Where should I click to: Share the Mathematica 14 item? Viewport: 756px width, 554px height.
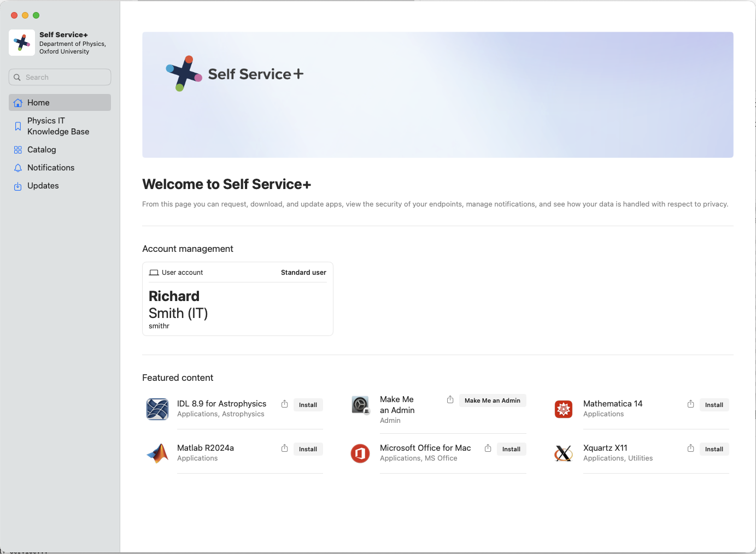pyautogui.click(x=690, y=404)
